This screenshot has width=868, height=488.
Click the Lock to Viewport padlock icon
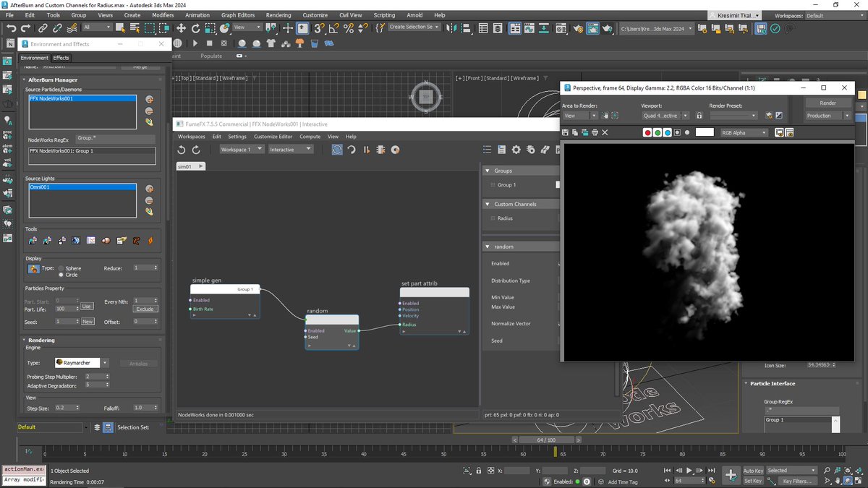click(699, 115)
